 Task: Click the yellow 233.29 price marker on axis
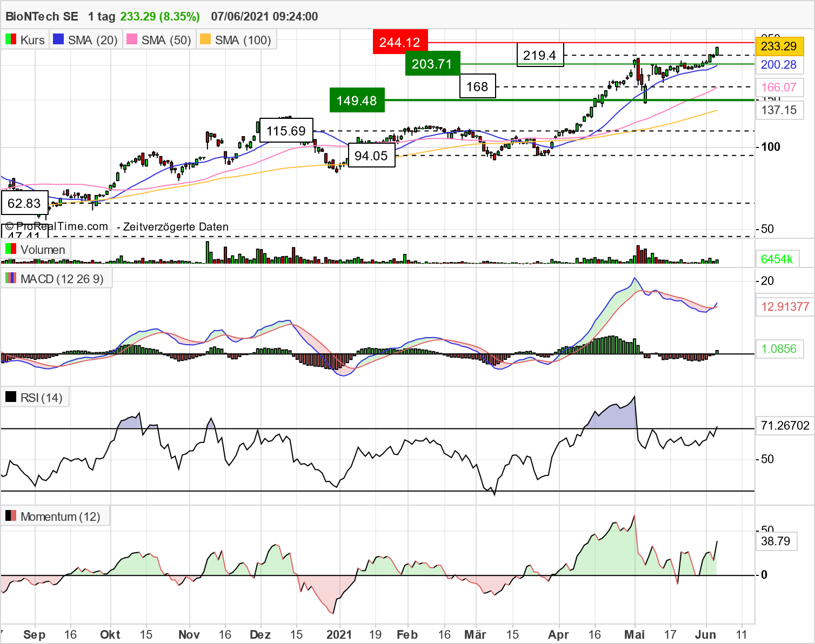(779, 46)
